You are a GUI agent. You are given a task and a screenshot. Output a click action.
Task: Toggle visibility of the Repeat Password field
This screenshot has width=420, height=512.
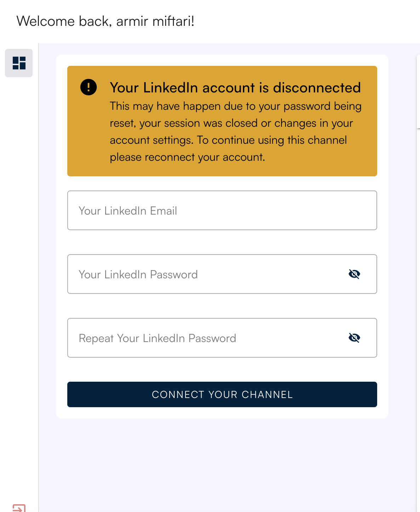tap(354, 338)
